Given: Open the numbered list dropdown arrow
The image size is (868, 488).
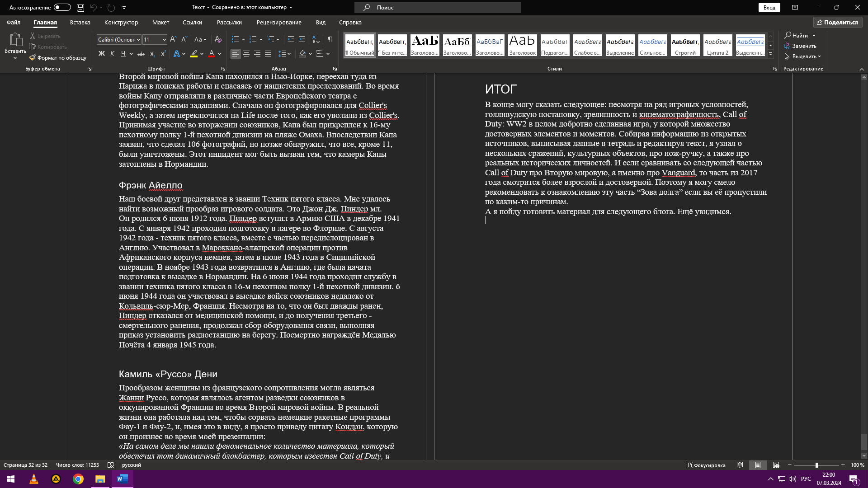Looking at the screenshot, I should click(261, 39).
